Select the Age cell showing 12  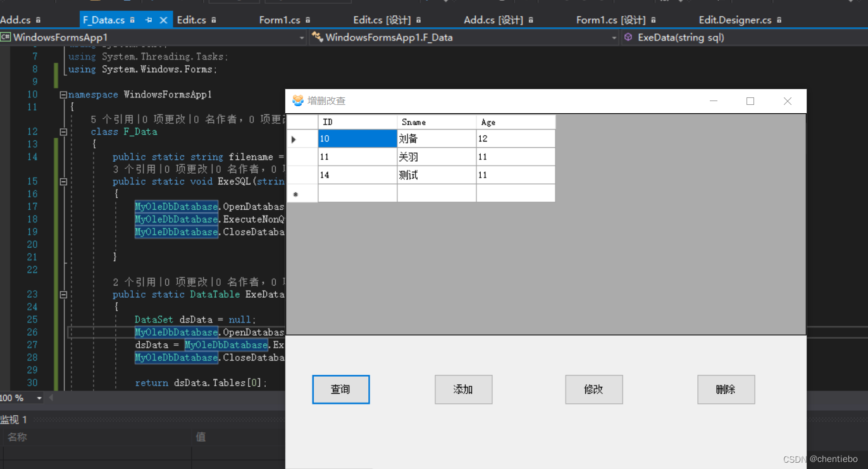point(516,138)
